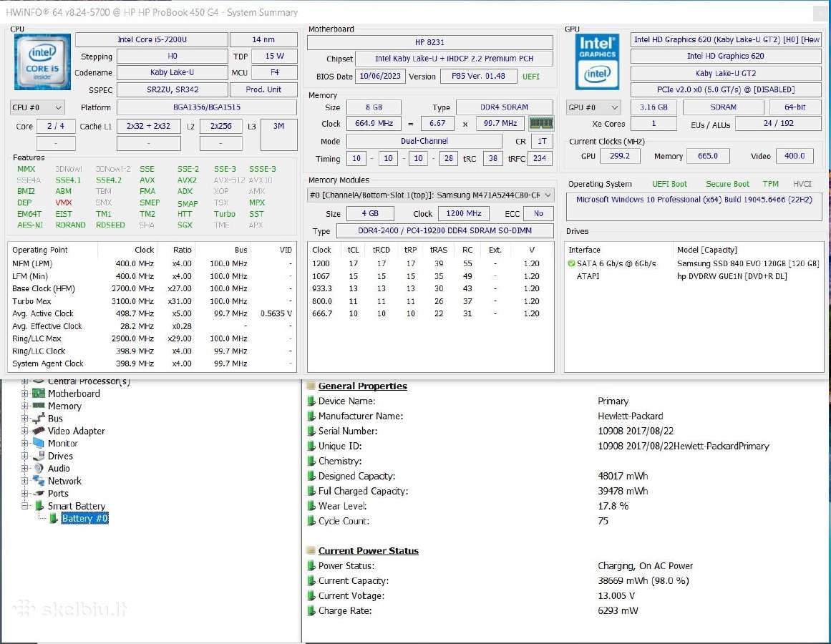Select the Drives tree icon

pyautogui.click(x=38, y=456)
